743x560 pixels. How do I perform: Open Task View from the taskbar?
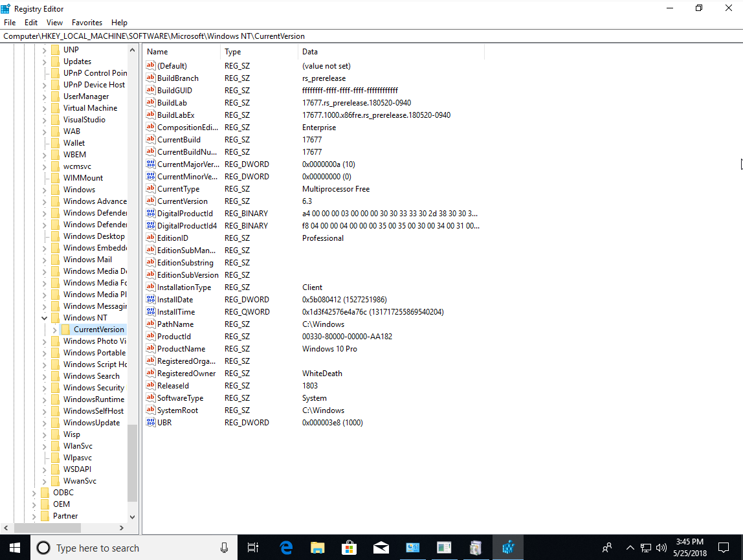point(253,548)
